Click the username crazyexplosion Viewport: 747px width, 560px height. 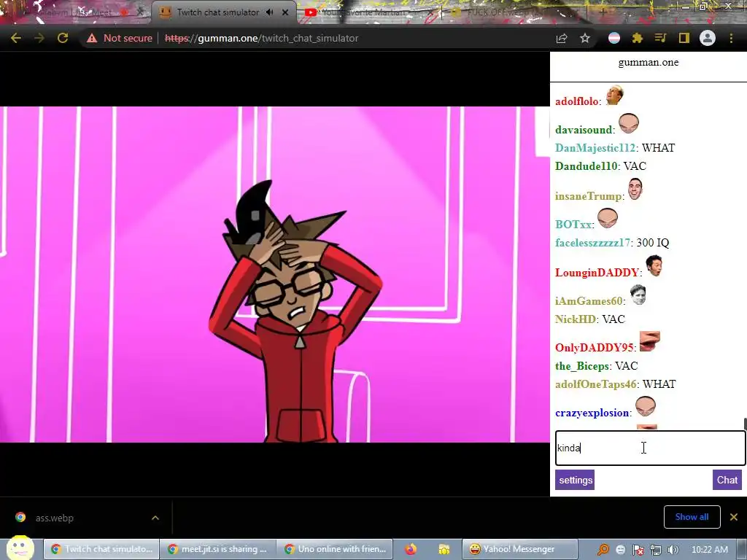(592, 413)
